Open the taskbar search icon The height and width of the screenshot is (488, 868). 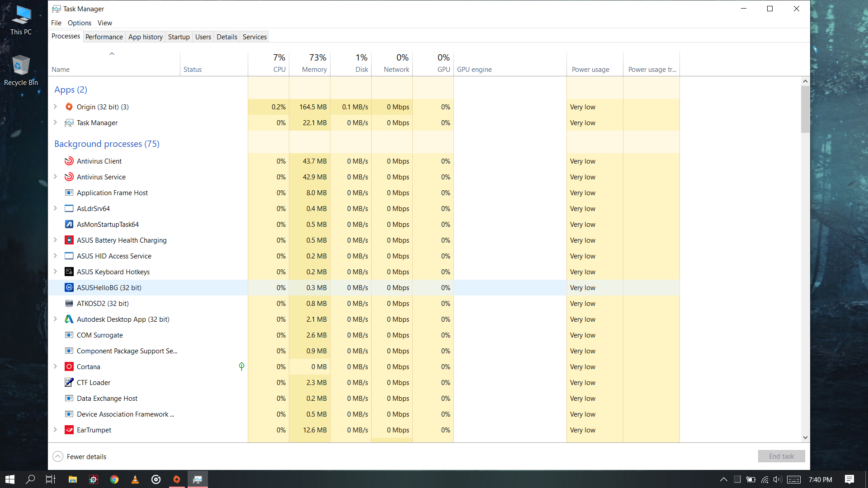click(x=30, y=479)
